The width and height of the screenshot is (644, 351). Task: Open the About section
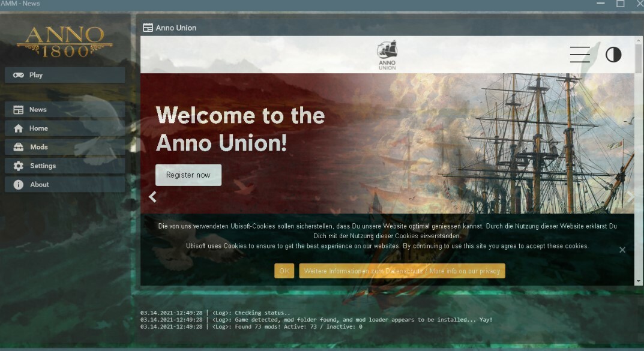(x=65, y=185)
